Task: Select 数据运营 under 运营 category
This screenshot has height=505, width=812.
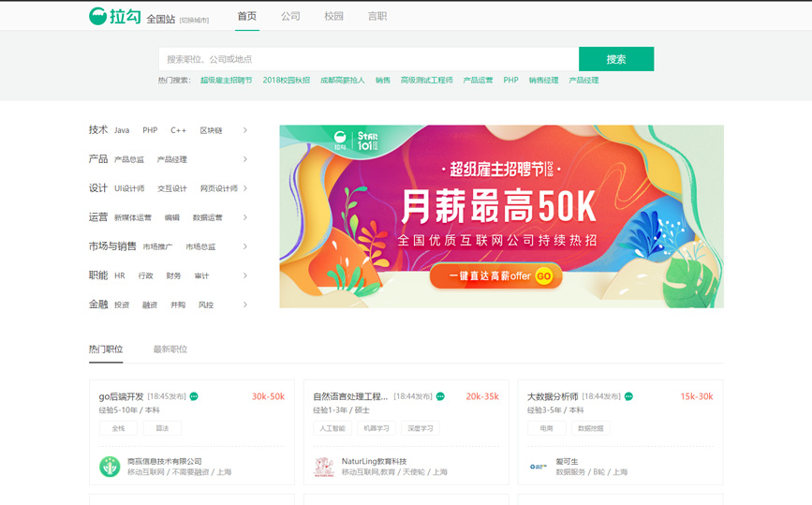Action: click(208, 217)
